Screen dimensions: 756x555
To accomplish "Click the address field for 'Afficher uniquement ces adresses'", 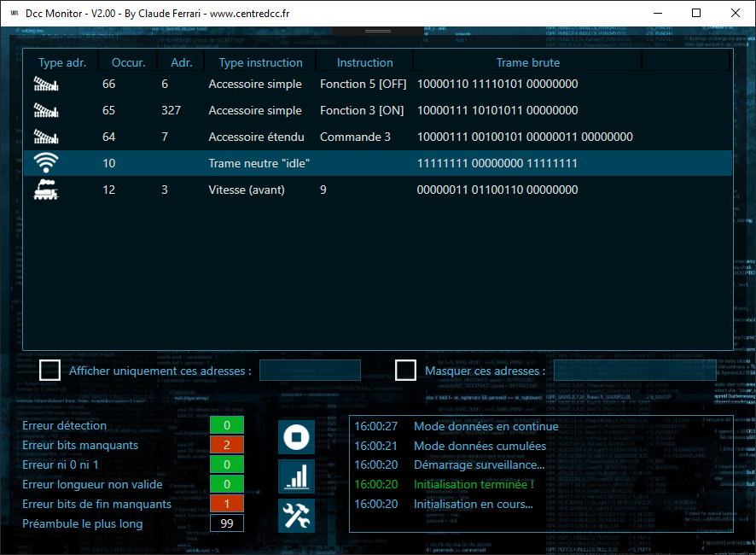I will pos(310,371).
